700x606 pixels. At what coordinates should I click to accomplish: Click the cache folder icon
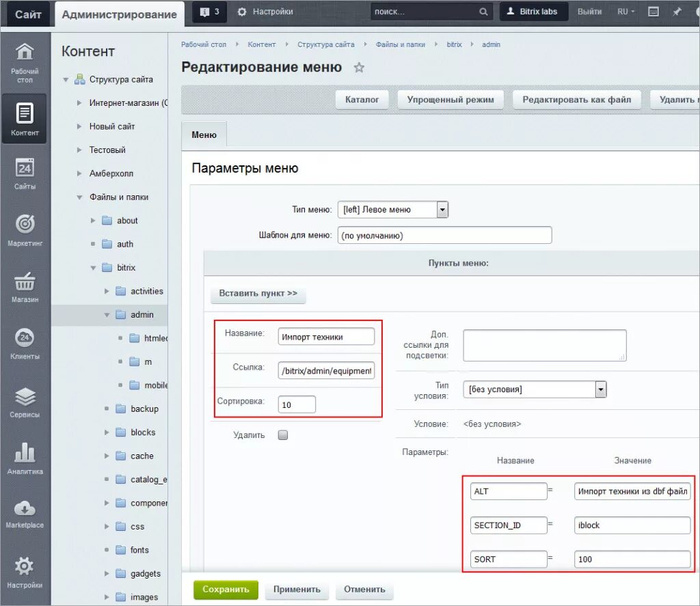[120, 456]
